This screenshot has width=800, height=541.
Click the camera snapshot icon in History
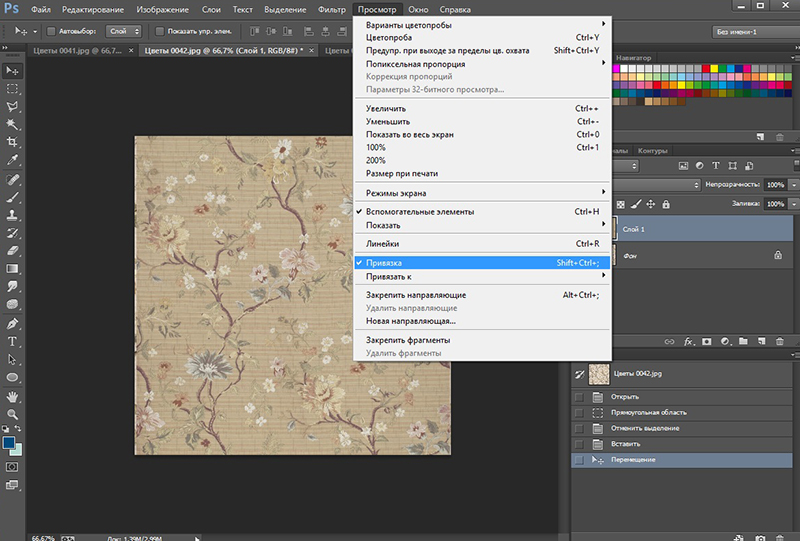pyautogui.click(x=761, y=538)
